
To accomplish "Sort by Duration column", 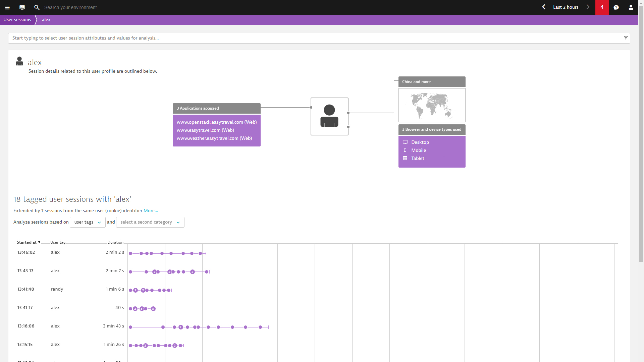I will click(x=115, y=242).
